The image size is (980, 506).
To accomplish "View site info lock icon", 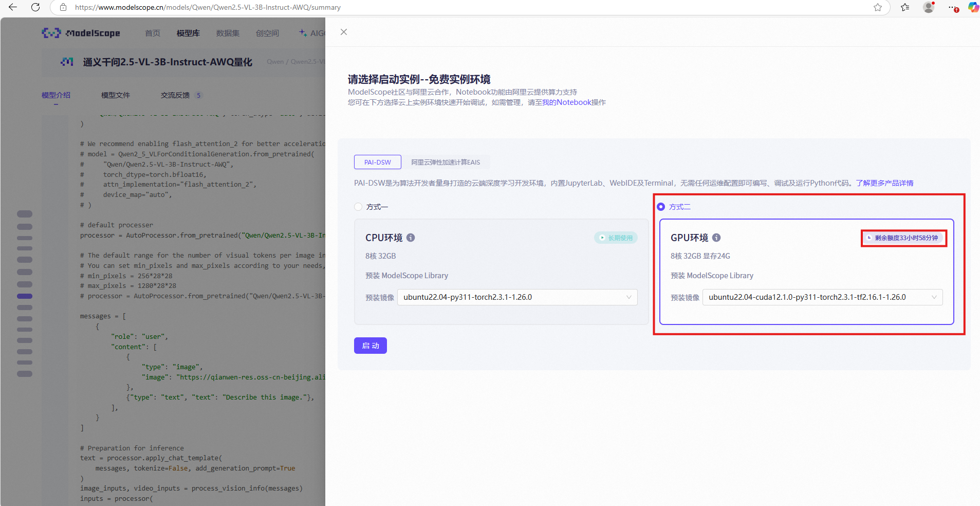I will point(63,7).
